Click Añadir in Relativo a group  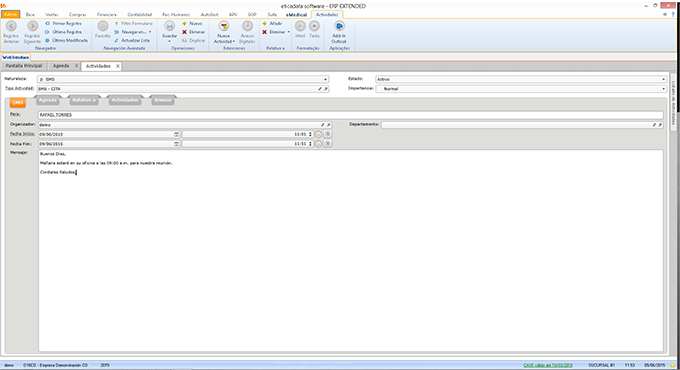click(272, 23)
